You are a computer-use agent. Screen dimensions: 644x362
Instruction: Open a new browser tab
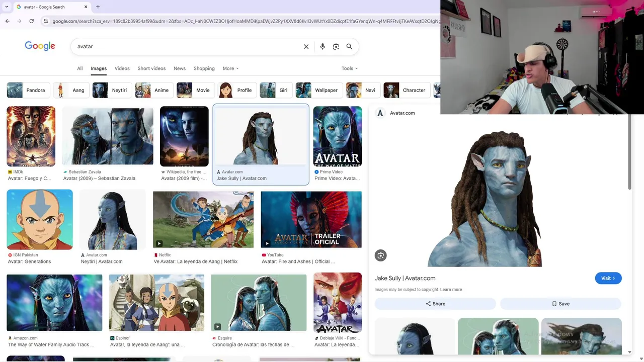(x=98, y=7)
